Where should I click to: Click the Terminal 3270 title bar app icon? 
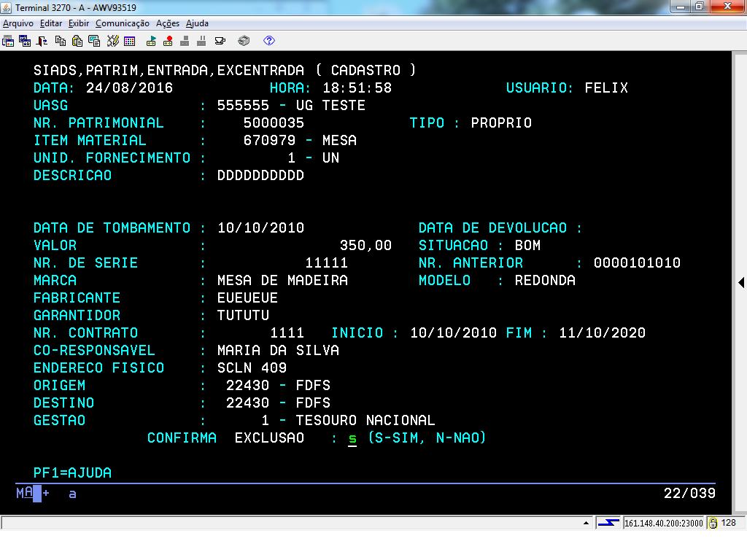click(7, 7)
